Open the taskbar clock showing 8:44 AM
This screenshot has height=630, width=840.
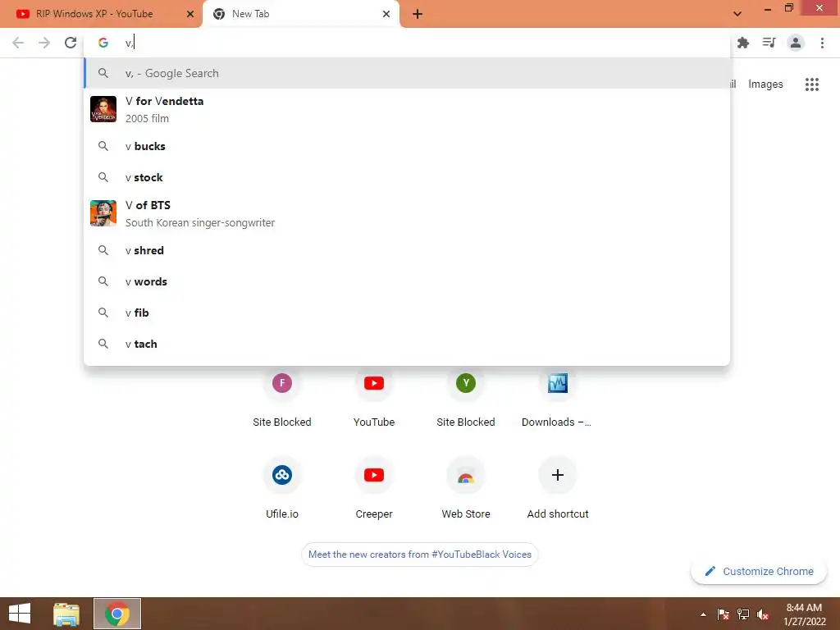click(804, 614)
